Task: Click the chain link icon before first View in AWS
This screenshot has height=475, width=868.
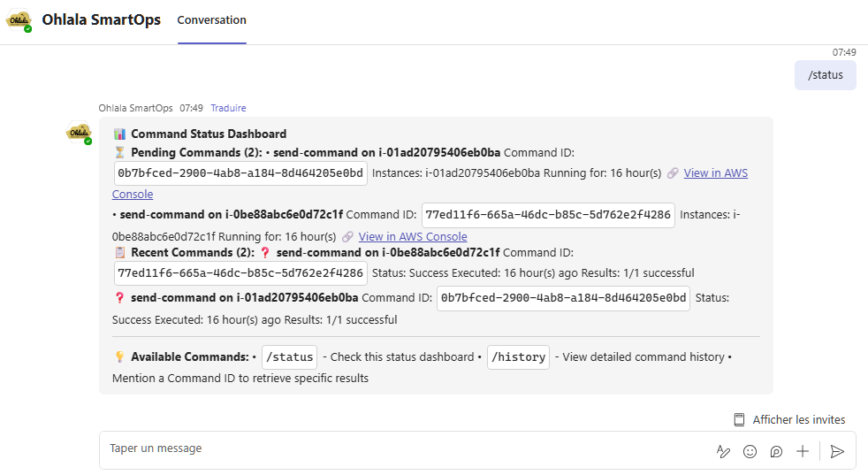Action: point(673,173)
